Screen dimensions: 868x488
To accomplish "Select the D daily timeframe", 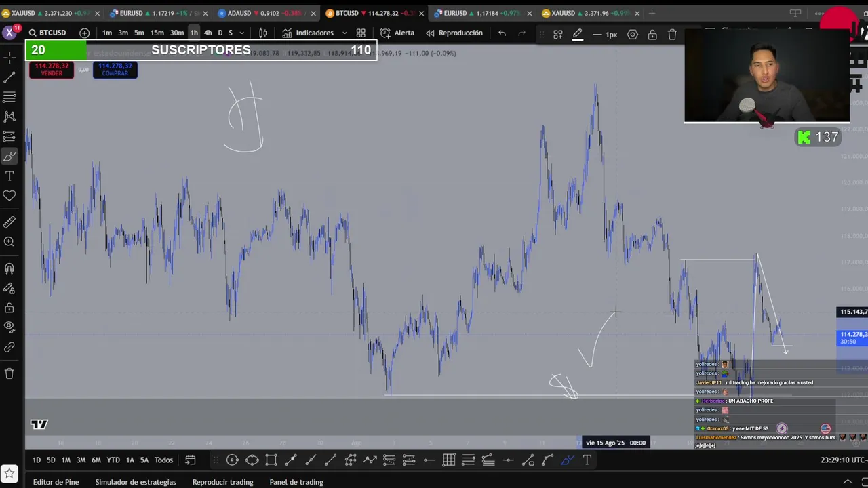I will coord(220,33).
